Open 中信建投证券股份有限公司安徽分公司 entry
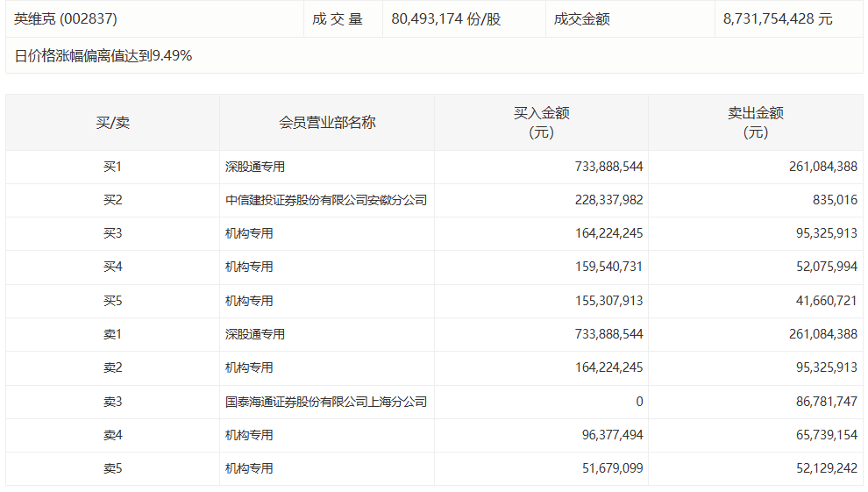868x492 pixels. [x=326, y=200]
